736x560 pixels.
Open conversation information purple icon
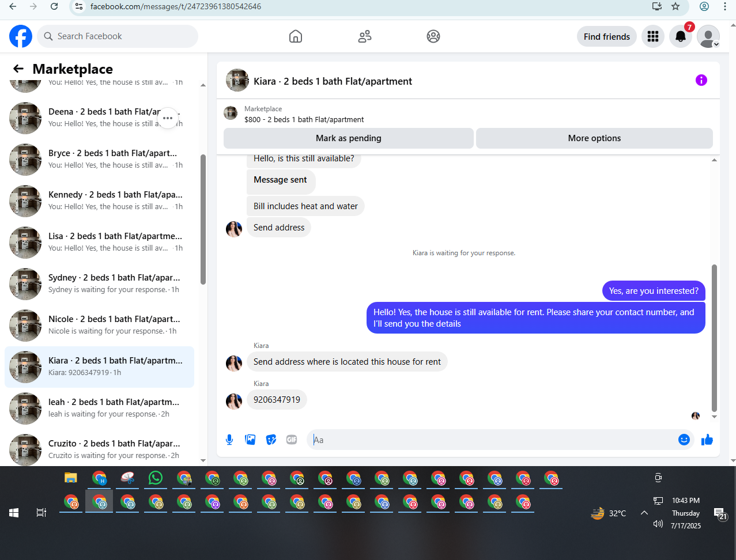pyautogui.click(x=701, y=81)
